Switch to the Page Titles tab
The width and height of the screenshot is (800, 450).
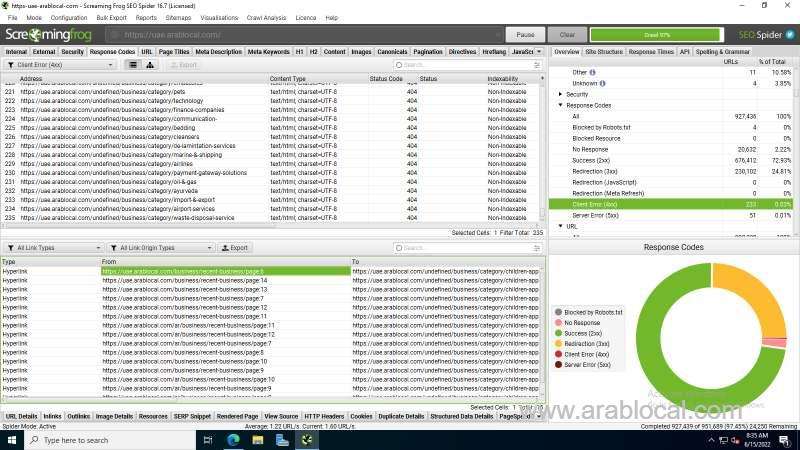click(174, 52)
